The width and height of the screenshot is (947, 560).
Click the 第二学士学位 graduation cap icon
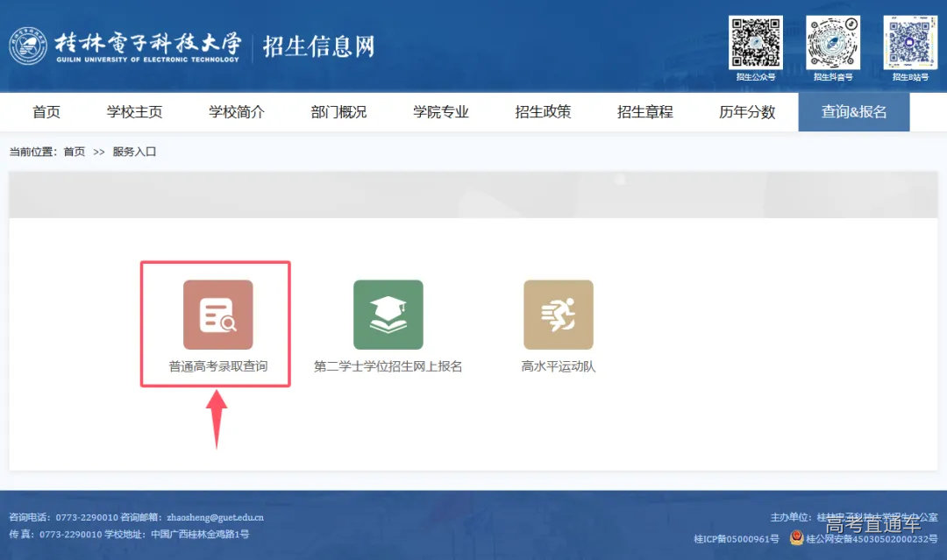tap(388, 314)
